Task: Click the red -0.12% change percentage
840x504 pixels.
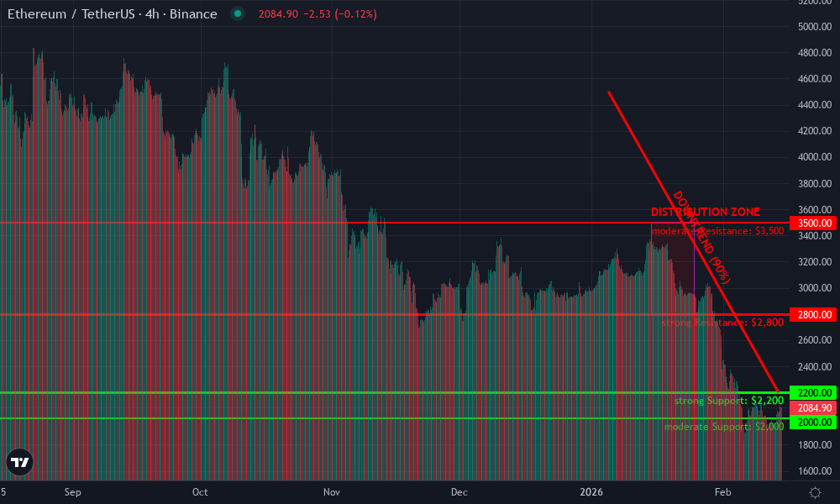Action: tap(355, 14)
